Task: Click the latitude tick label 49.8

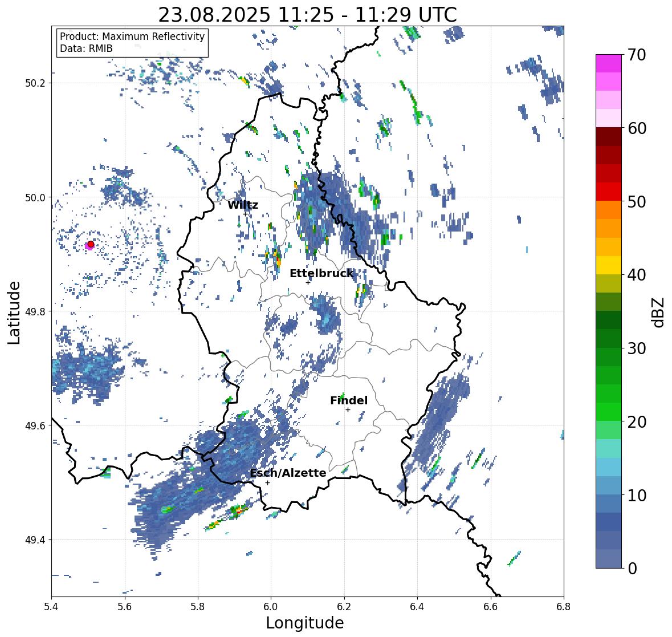Action: 35,311
